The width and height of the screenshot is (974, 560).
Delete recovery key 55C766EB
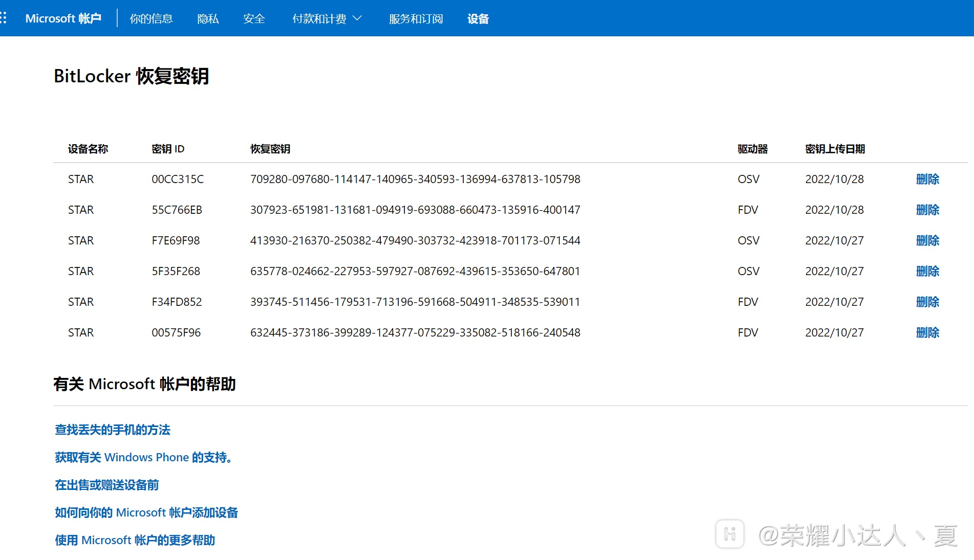[x=928, y=210]
